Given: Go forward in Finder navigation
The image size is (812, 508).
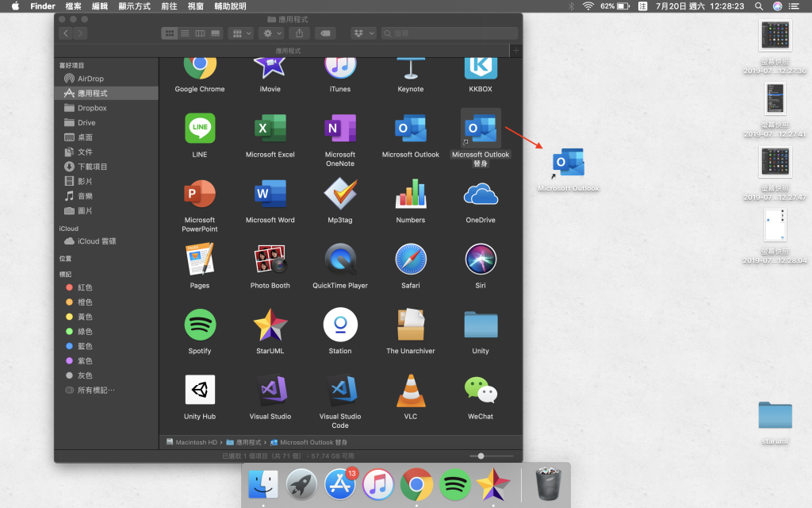Looking at the screenshot, I should tap(81, 33).
